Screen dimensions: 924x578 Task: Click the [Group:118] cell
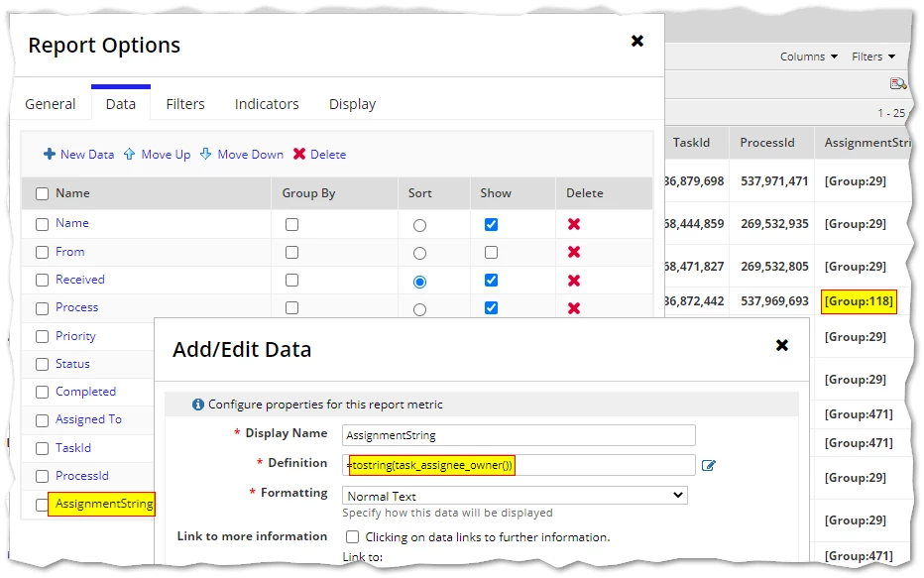(859, 301)
